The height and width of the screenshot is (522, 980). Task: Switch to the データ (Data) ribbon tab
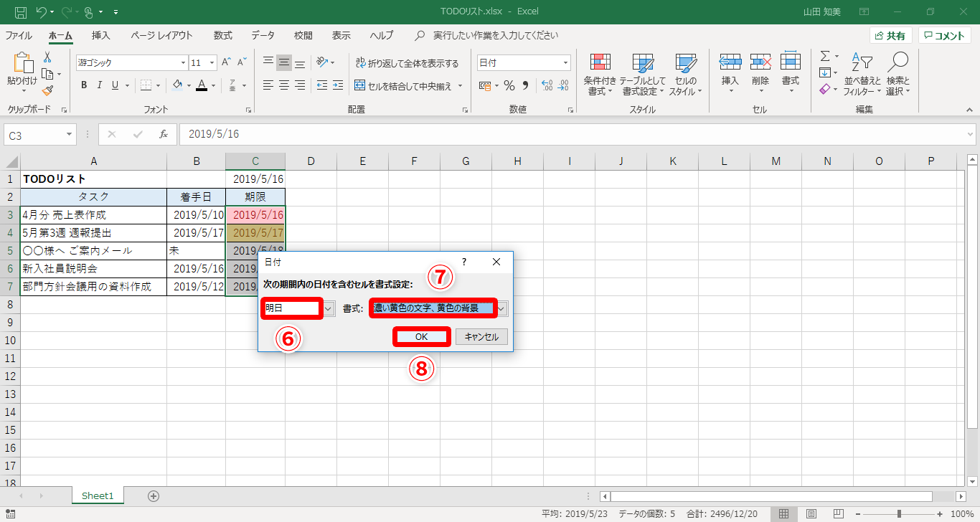pyautogui.click(x=263, y=35)
